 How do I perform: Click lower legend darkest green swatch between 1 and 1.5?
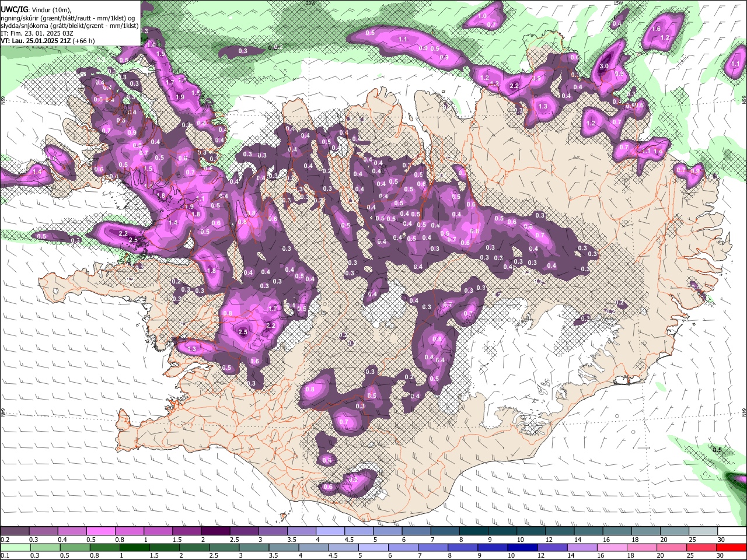tap(134, 548)
